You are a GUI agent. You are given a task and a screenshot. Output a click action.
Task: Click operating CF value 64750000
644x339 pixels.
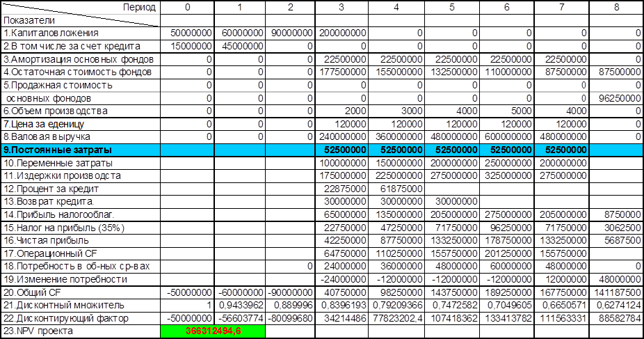click(344, 253)
